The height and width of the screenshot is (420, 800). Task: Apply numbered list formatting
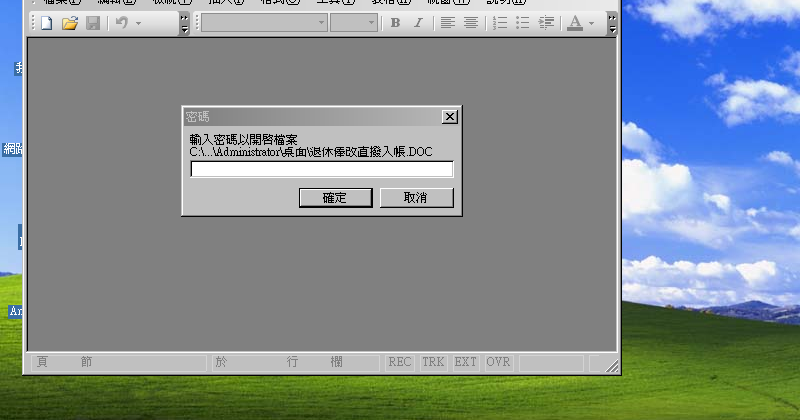pos(500,23)
